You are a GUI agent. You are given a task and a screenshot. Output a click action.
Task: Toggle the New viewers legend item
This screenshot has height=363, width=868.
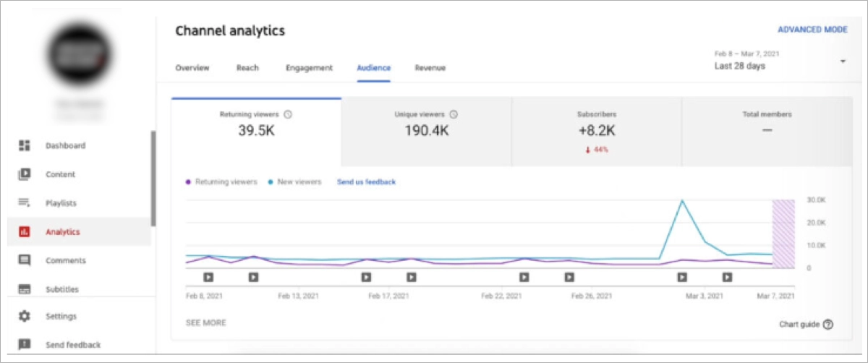click(294, 182)
